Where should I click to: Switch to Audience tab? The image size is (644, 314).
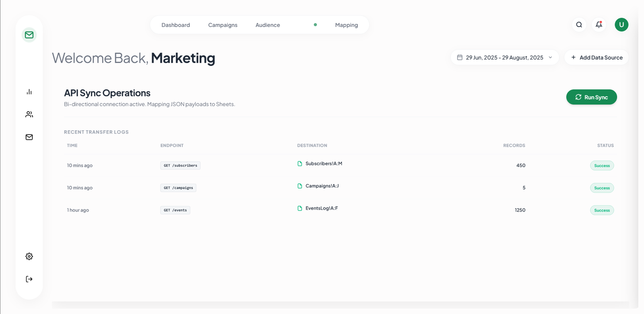pos(268,25)
